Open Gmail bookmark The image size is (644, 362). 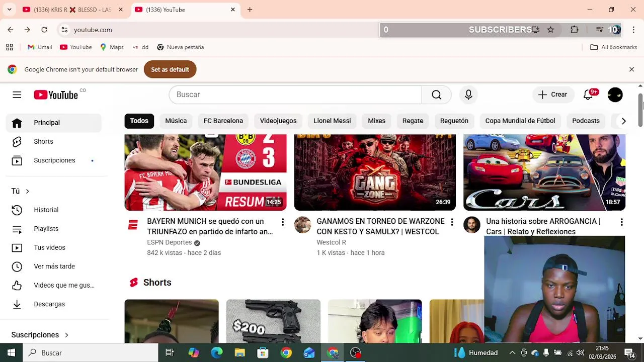point(40,47)
